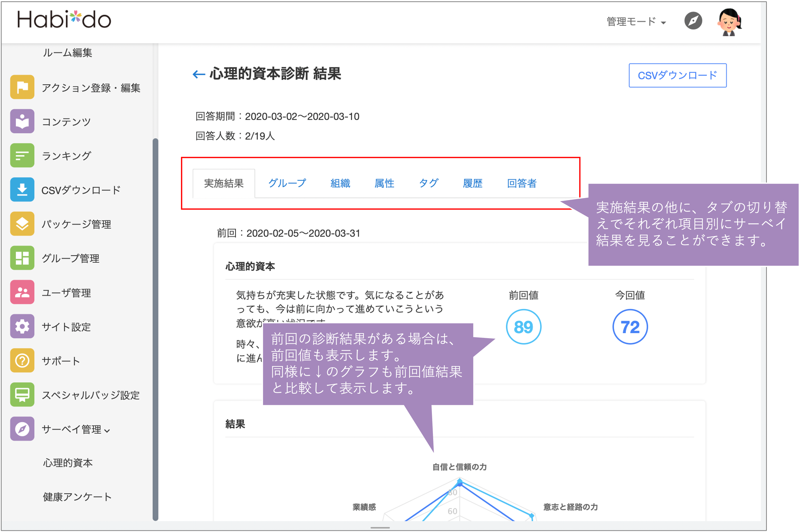Image resolution: width=800 pixels, height=532 pixels.
Task: Click the サイト設定 gear icon
Action: [x=22, y=326]
